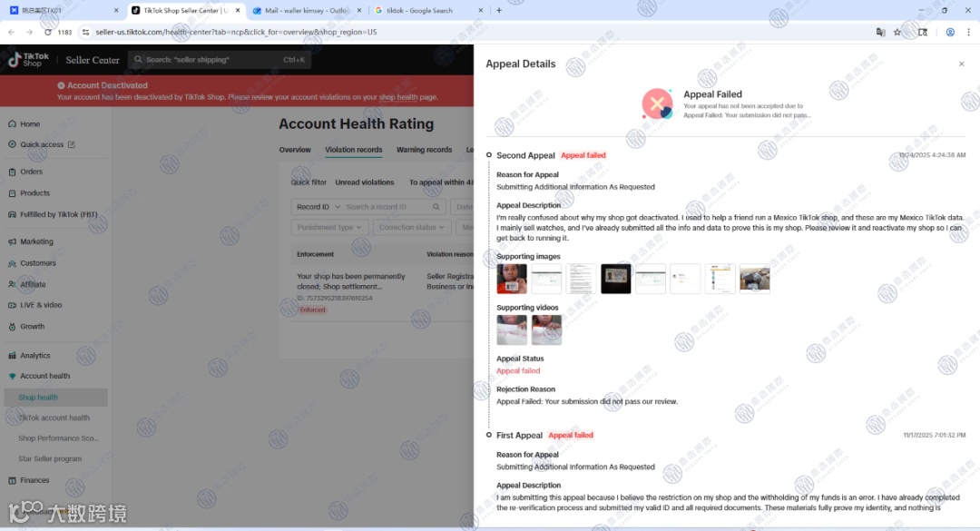Screen dimensions: 980x531
Task: Reload the page with refresh icon
Action: pos(47,32)
